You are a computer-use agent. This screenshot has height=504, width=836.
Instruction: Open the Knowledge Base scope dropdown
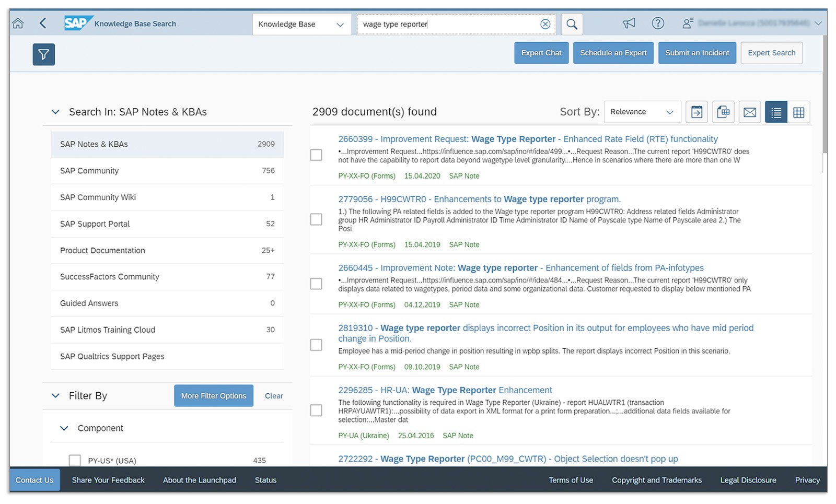tap(301, 24)
